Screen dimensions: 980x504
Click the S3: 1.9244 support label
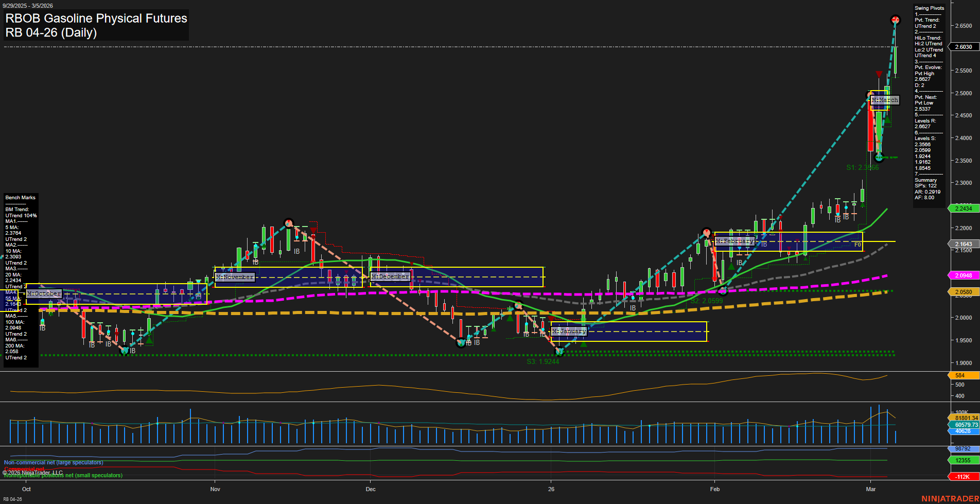point(542,362)
